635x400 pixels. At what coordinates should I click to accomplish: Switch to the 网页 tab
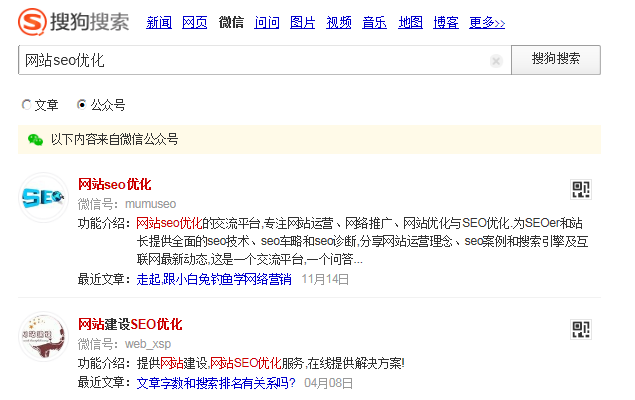[x=195, y=22]
